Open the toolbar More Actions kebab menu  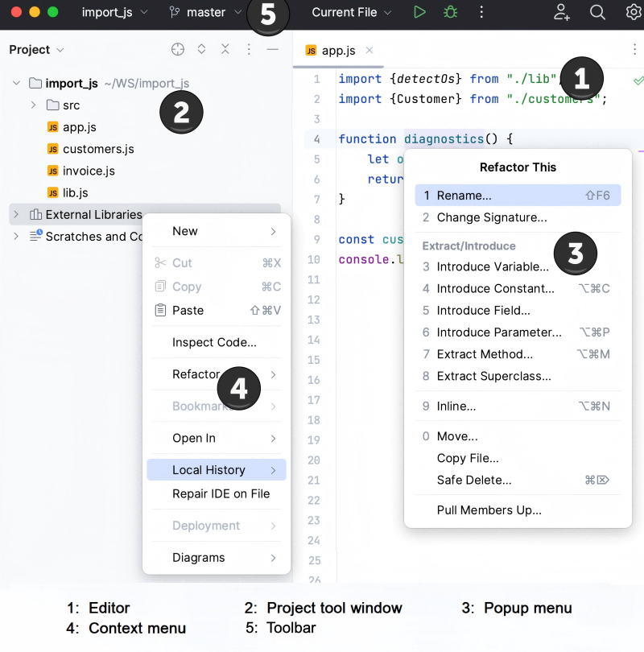pos(481,12)
